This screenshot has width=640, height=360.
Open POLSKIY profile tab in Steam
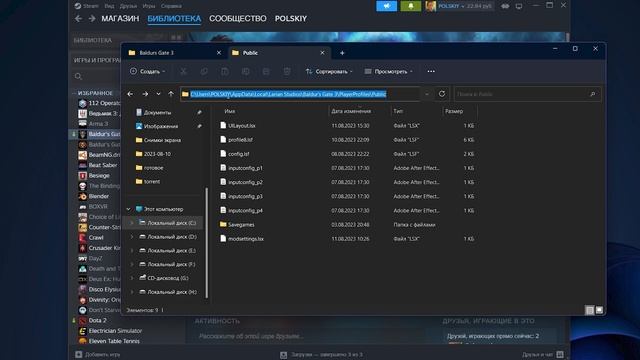[x=291, y=19]
